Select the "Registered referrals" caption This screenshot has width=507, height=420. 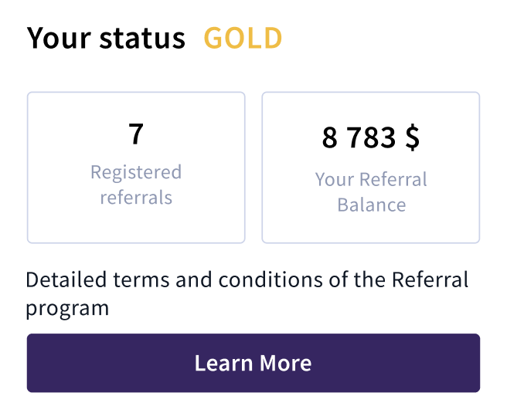pyautogui.click(x=136, y=185)
